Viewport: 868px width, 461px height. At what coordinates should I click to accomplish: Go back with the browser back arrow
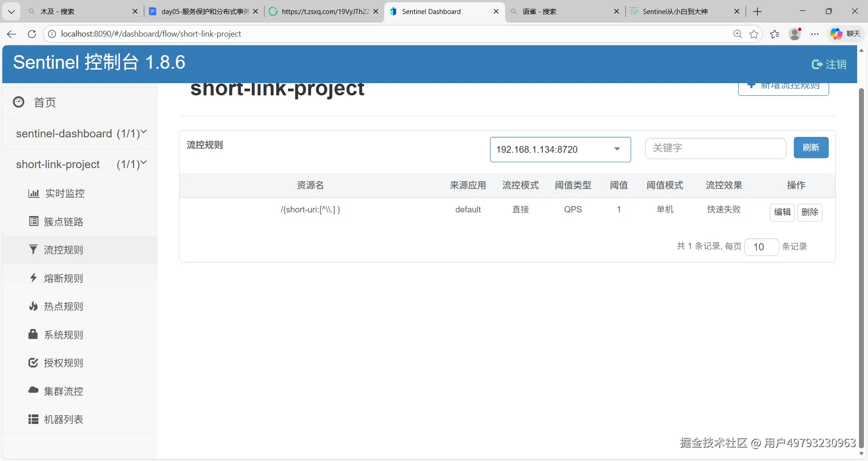click(x=12, y=34)
